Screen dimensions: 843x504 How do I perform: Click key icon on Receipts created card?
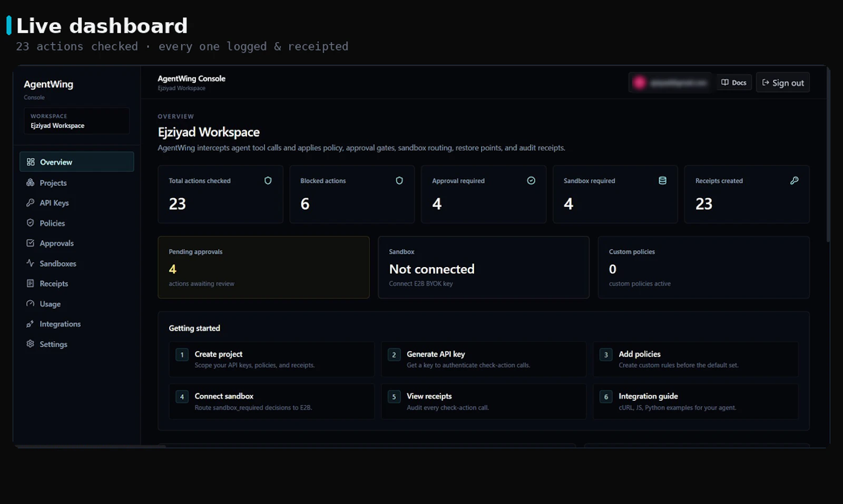[x=794, y=181]
